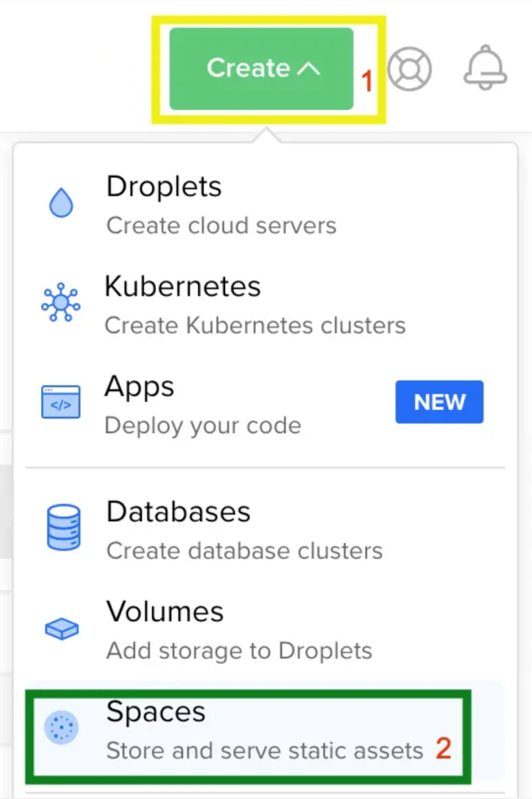Click the Kubernetes cluster icon

pyautogui.click(x=61, y=304)
